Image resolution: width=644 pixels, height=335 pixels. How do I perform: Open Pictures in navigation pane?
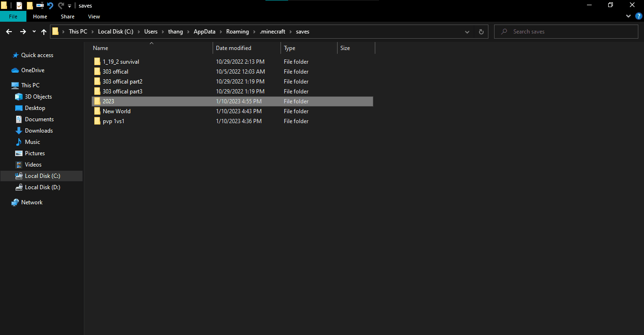35,153
